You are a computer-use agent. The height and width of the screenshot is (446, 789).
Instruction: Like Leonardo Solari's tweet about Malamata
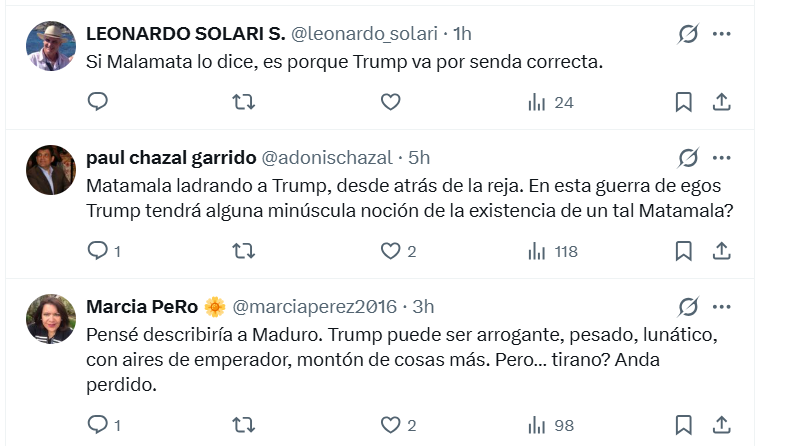coord(390,102)
